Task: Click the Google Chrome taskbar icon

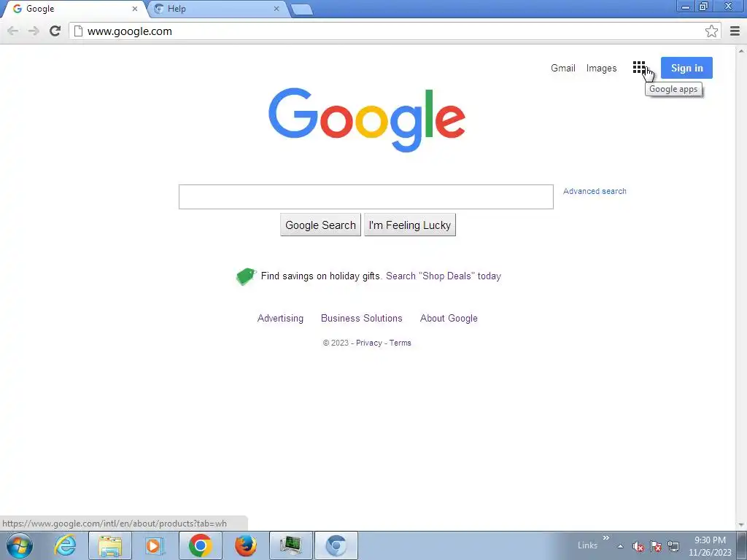Action: (200, 545)
